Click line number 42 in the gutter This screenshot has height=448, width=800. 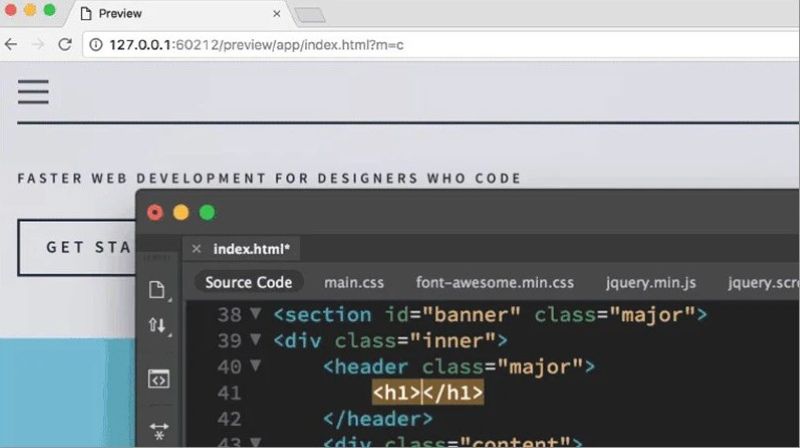229,419
